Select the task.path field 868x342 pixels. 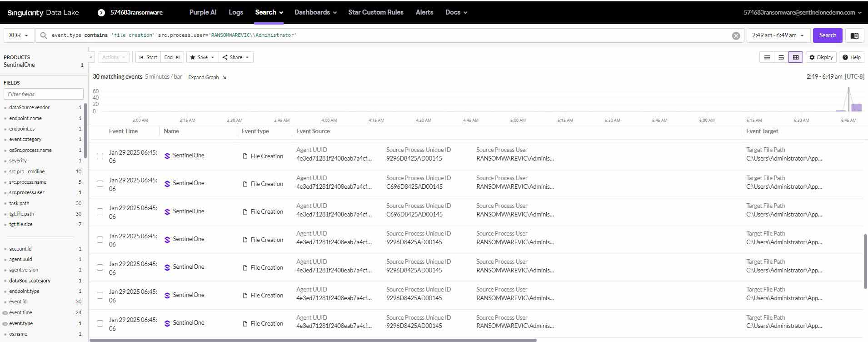click(19, 203)
